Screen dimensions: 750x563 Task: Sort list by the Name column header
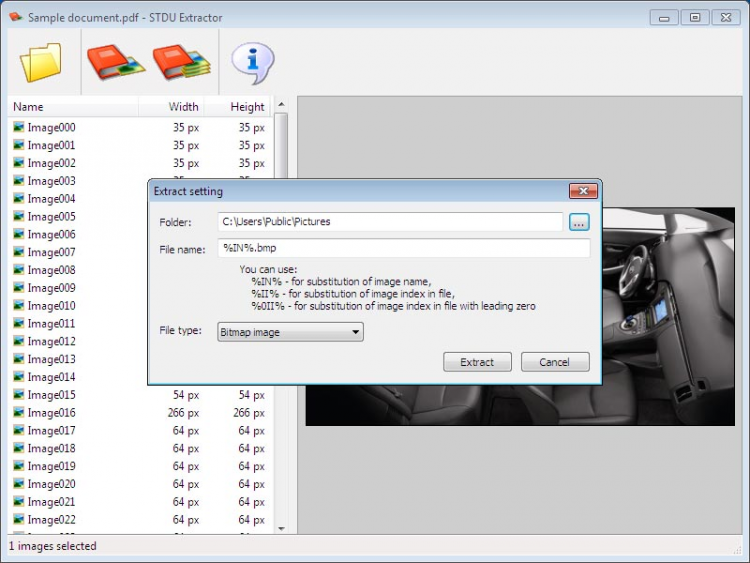click(x=73, y=107)
